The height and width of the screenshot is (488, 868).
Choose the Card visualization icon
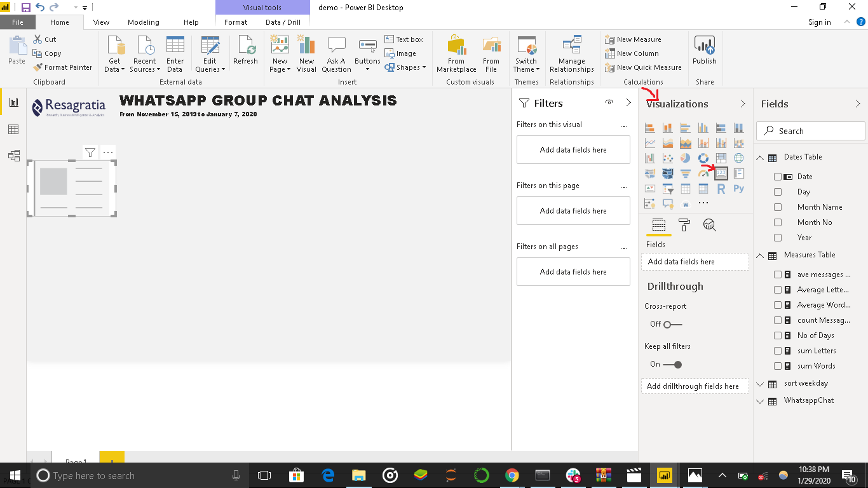pos(721,173)
